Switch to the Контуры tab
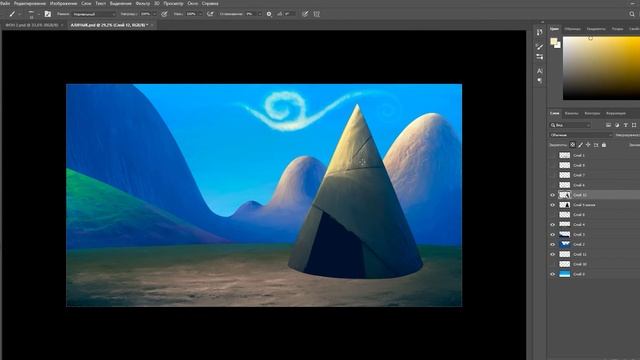This screenshot has height=360, width=640. [x=592, y=113]
